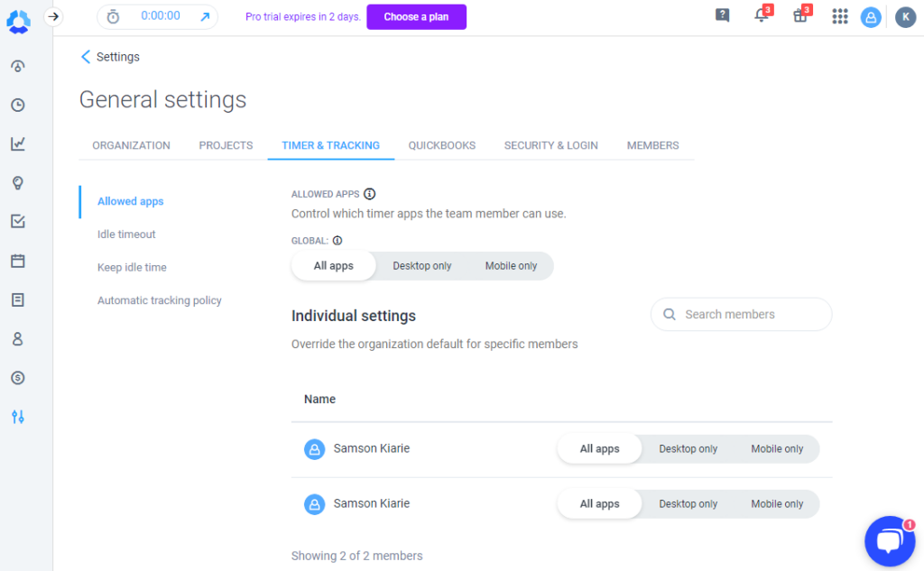
Task: Switch to the QuickBooks tab
Action: [x=441, y=145]
